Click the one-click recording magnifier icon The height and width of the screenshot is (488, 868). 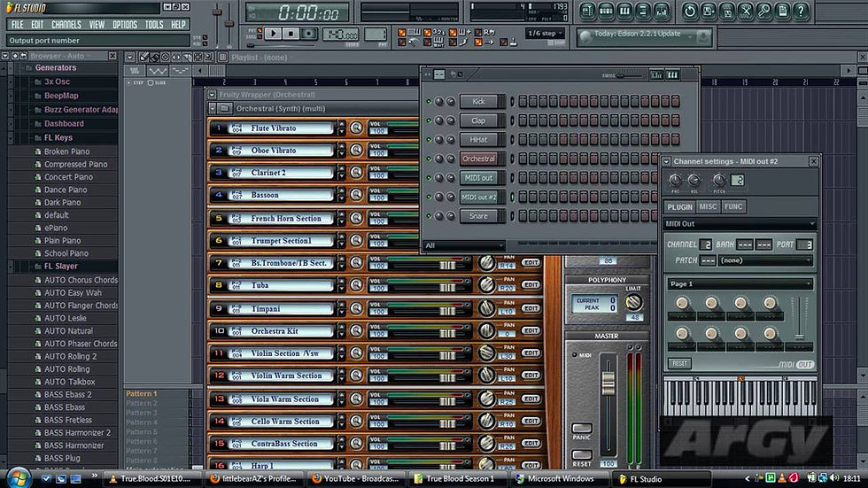763,11
